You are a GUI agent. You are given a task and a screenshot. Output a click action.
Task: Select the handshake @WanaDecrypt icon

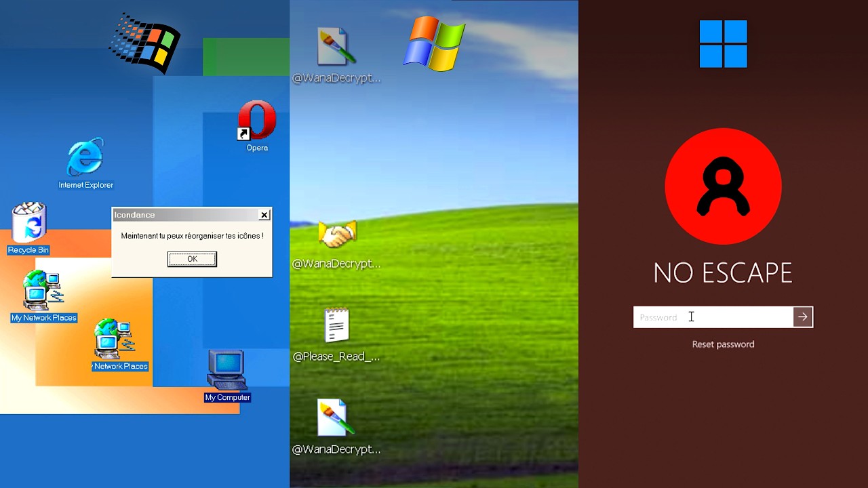click(337, 235)
